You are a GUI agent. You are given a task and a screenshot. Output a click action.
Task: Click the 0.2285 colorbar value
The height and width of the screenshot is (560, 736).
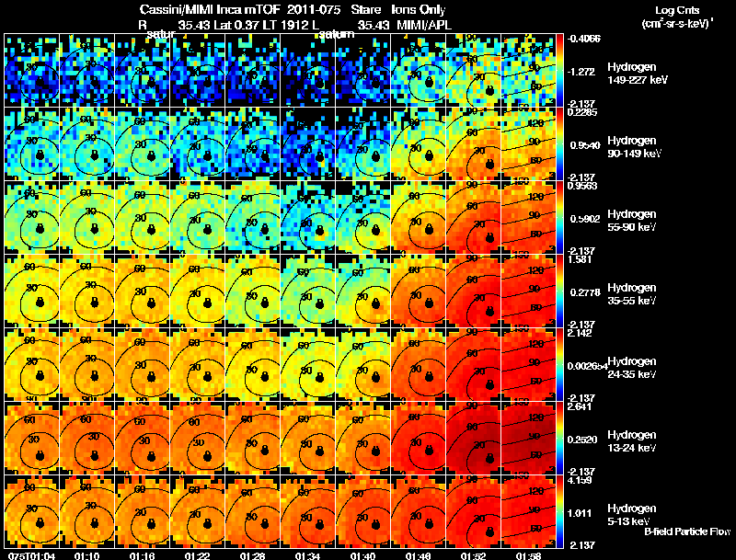(582, 112)
